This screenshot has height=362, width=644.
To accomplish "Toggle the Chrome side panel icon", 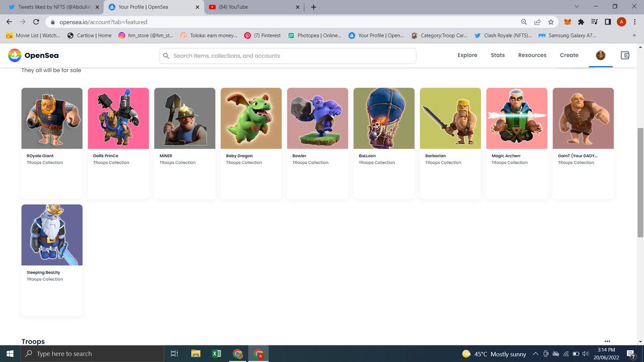I will (608, 22).
